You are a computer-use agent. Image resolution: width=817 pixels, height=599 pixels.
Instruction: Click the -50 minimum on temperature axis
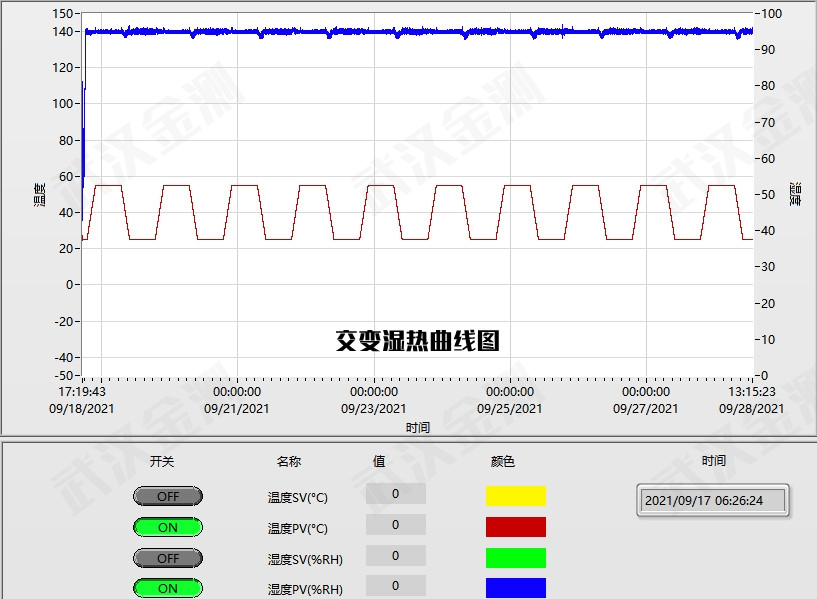[62, 376]
